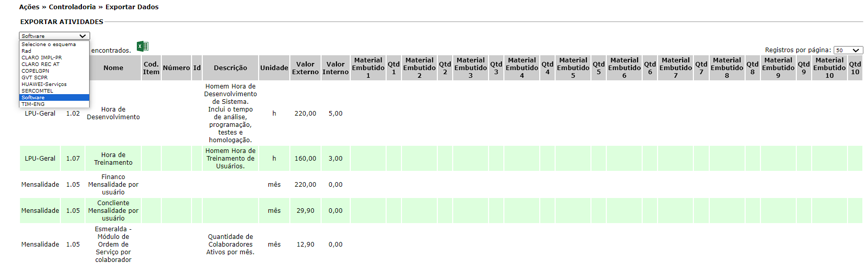
Task: Collapse the Software schema dropdown
Action: (x=54, y=36)
